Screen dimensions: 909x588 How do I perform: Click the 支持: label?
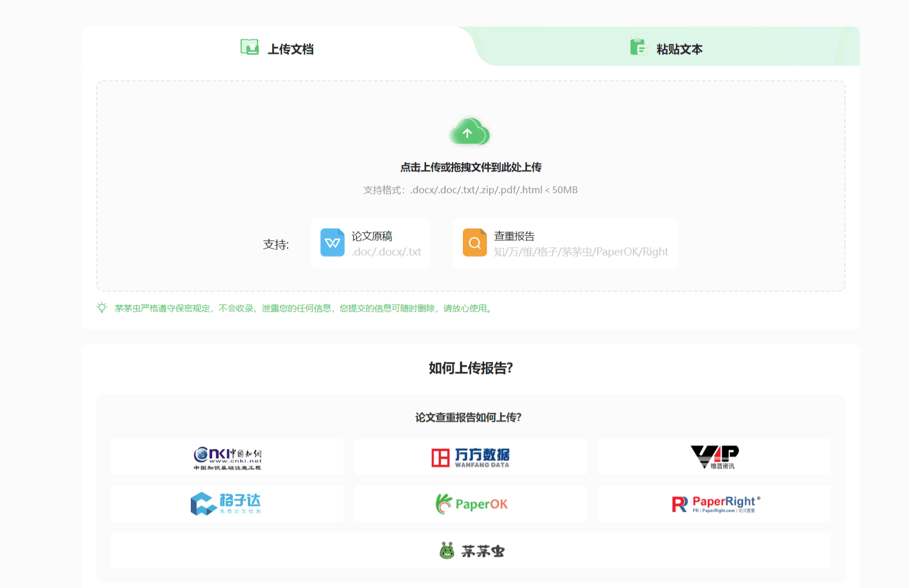tap(276, 244)
